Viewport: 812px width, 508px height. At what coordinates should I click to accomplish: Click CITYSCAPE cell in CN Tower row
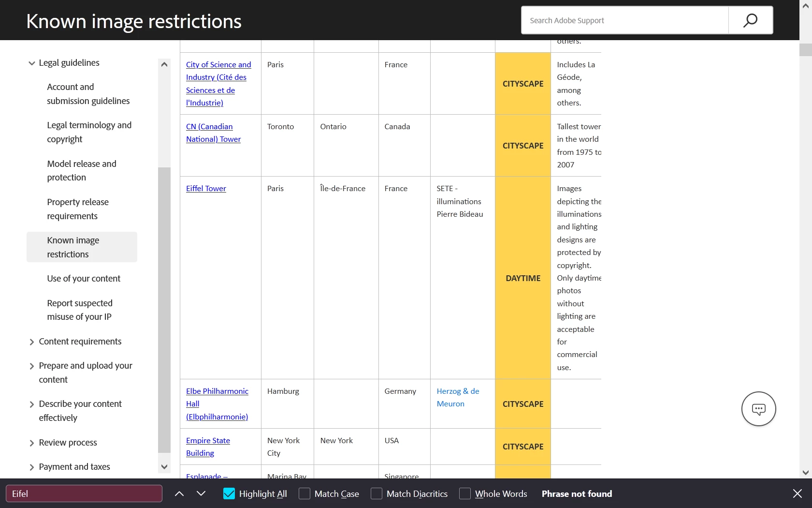tap(523, 146)
